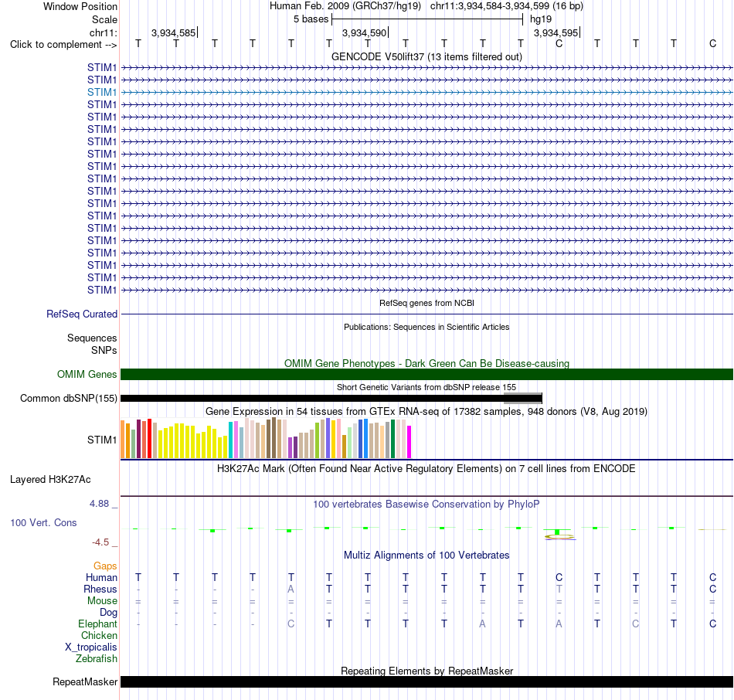Click the last C base in complement row

click(712, 43)
